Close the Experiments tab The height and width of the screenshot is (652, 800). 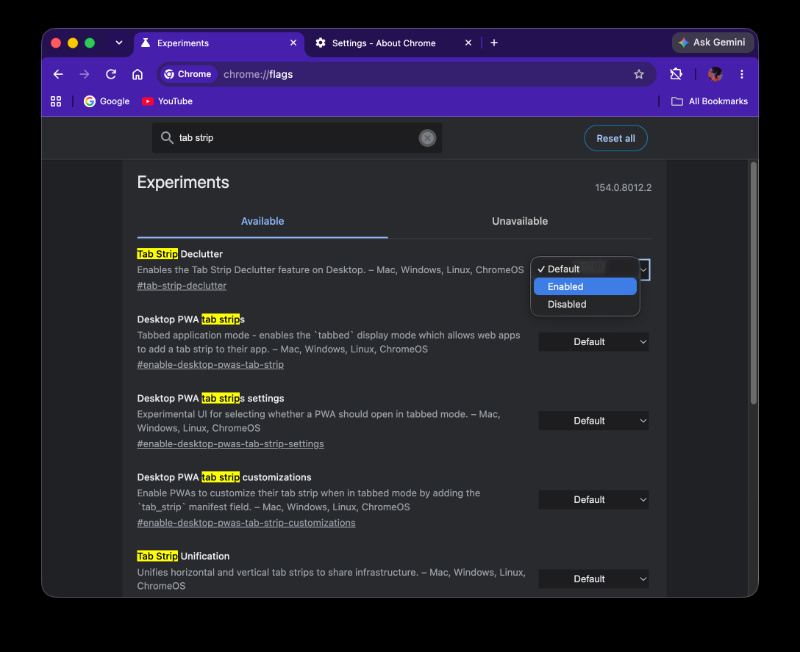293,43
